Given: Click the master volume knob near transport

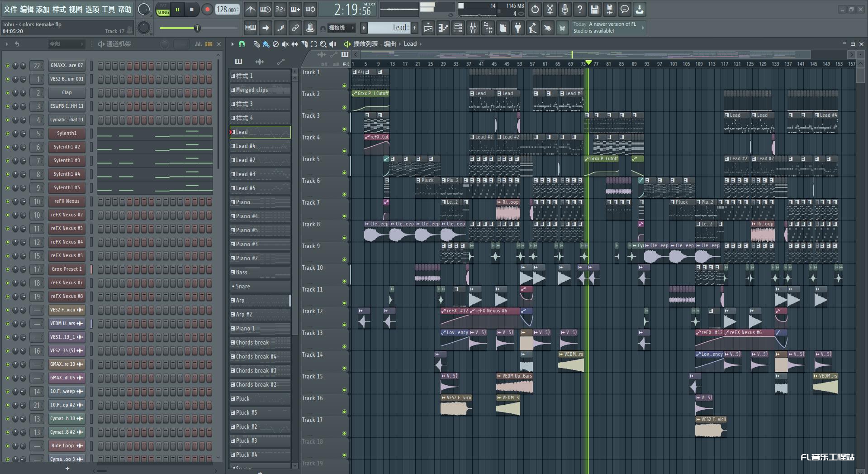Looking at the screenshot, I should tap(144, 9).
